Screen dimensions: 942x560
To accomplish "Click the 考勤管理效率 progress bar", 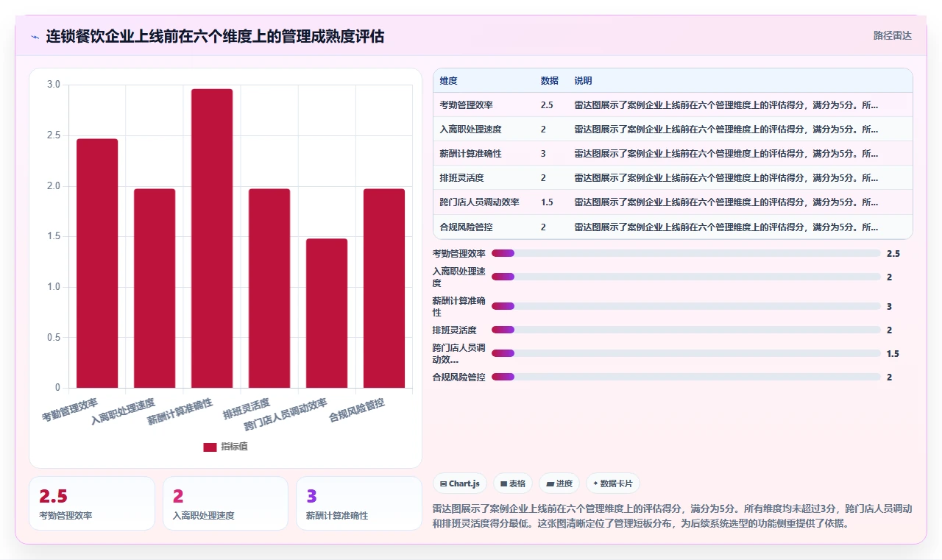I will 686,253.
